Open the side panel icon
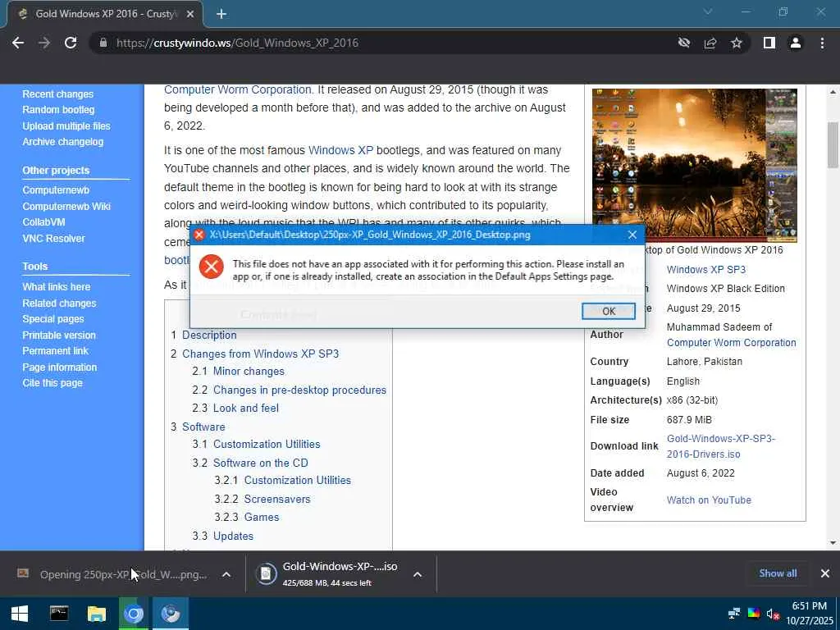Image resolution: width=840 pixels, height=630 pixels. [x=769, y=43]
